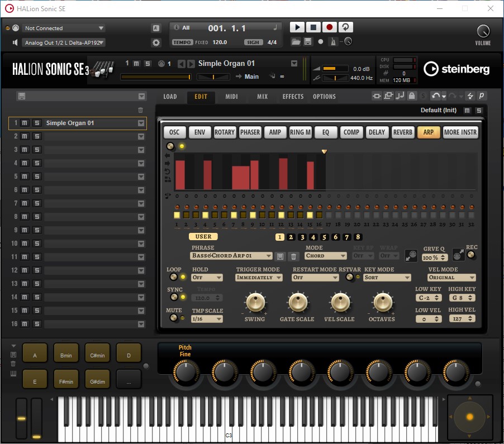
Task: Click the lock icon in the toolbar
Action: click(x=412, y=96)
